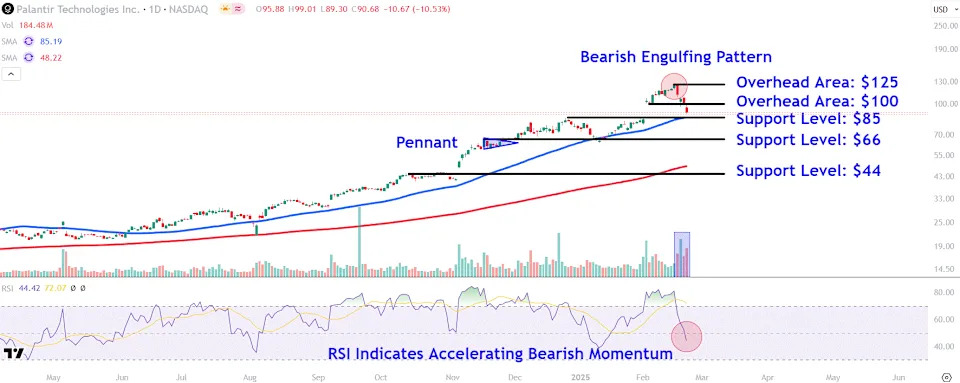The width and height of the screenshot is (960, 383).
Task: Select the Overhead Area: $125 label
Action: tap(817, 83)
